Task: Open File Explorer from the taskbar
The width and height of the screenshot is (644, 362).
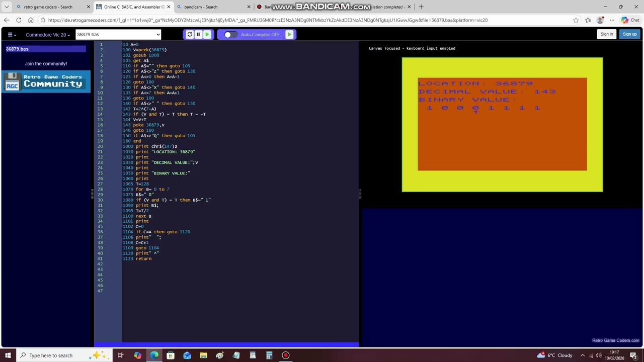Action: [x=203, y=355]
